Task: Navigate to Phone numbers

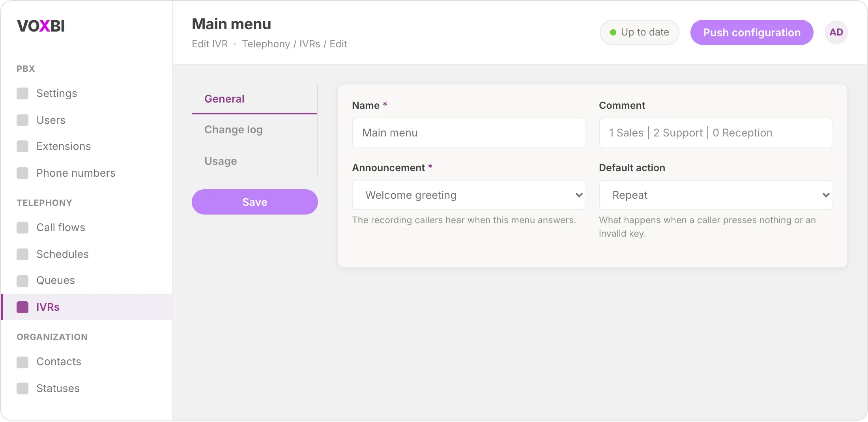Action: 86,173
